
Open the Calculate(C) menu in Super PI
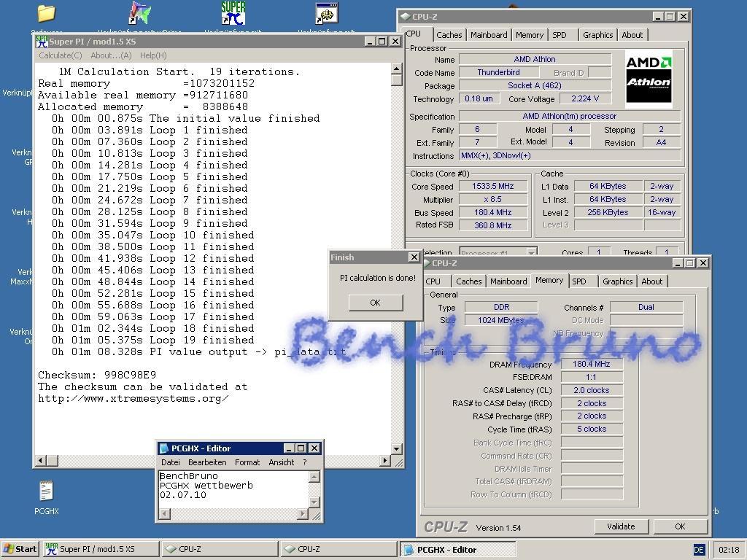pyautogui.click(x=61, y=55)
